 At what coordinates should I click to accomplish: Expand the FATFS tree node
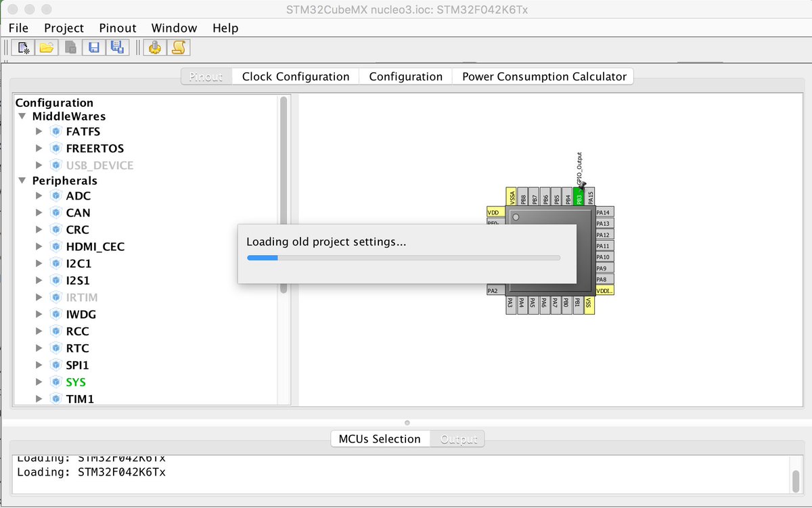(39, 131)
